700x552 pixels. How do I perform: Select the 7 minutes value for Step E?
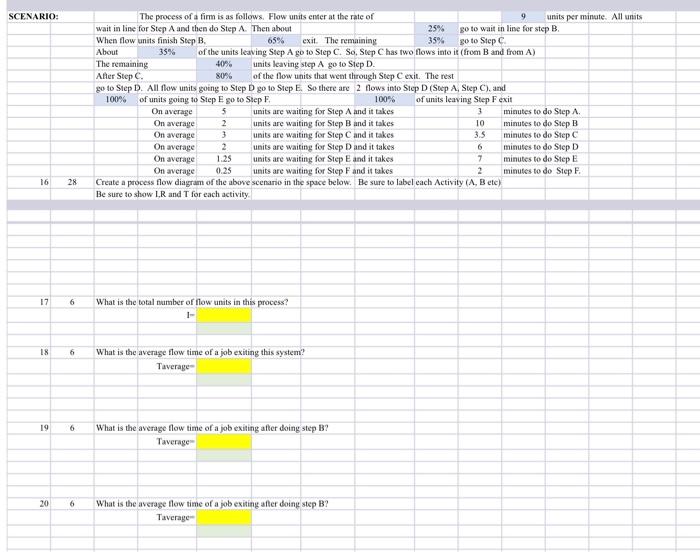480,159
